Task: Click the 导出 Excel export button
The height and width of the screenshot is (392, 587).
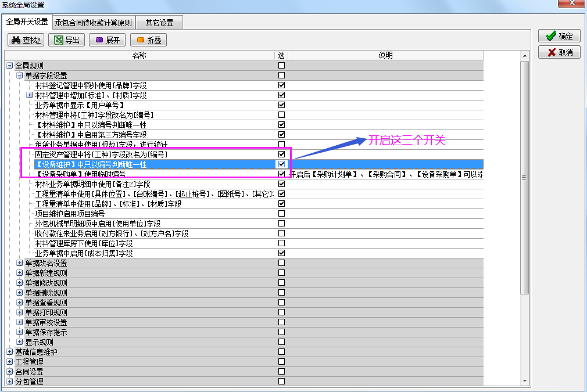Action: (x=67, y=40)
